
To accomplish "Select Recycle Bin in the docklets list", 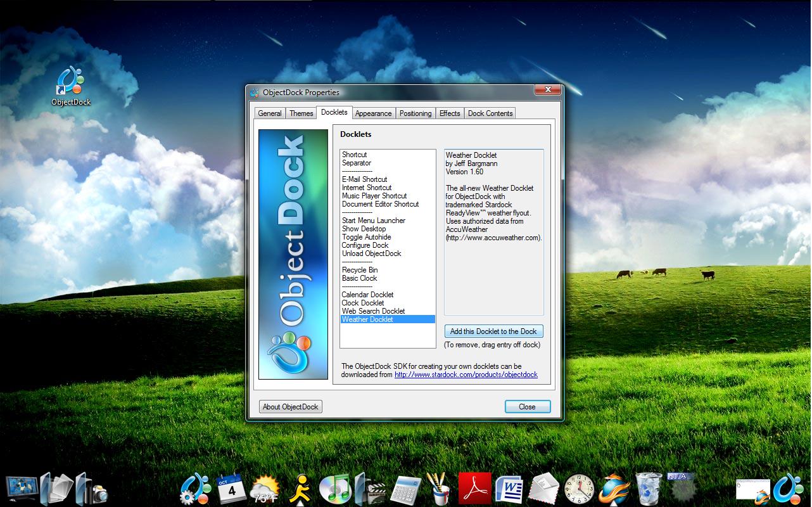I will [360, 270].
